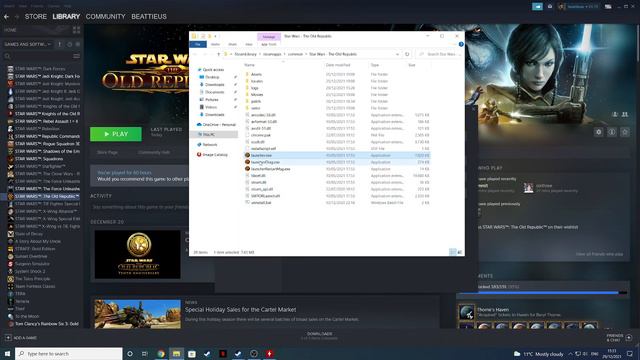640x360 pixels.
Task: Switch Explorer to large icons view
Action: (460, 252)
